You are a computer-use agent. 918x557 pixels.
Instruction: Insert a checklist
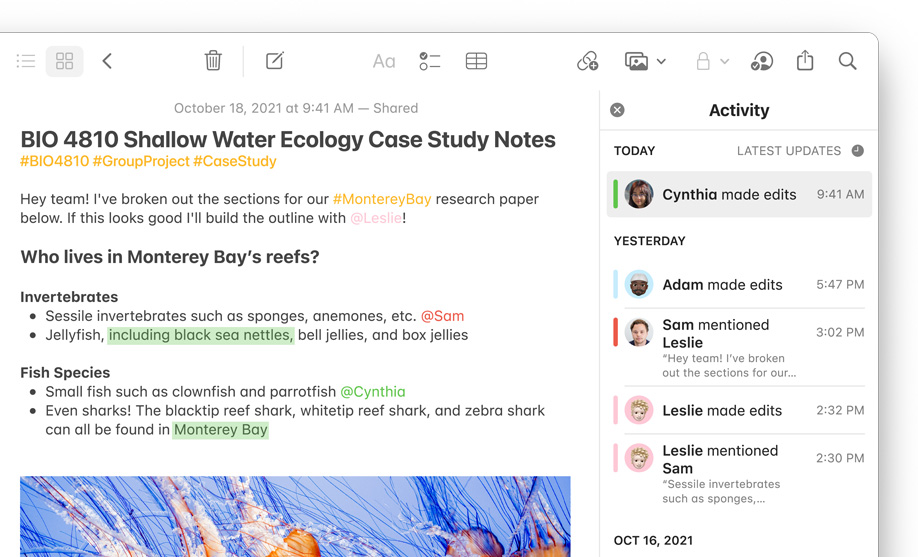click(x=429, y=62)
